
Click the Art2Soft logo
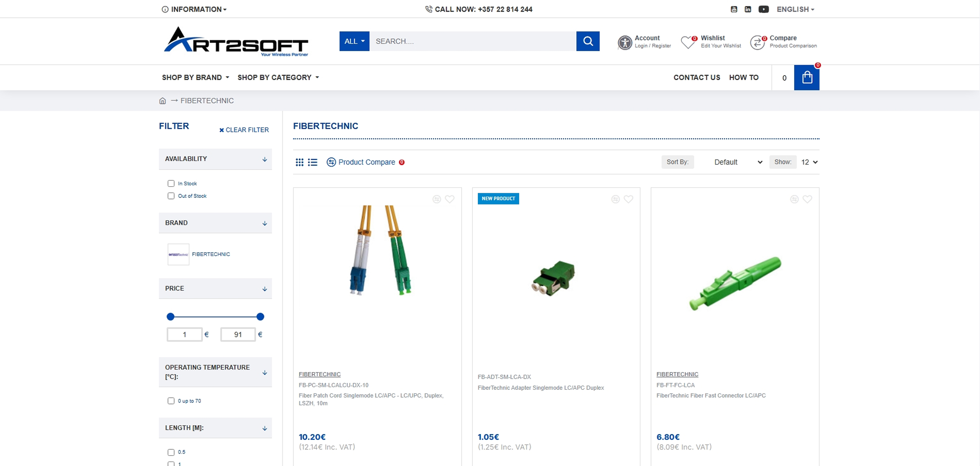coord(236,41)
